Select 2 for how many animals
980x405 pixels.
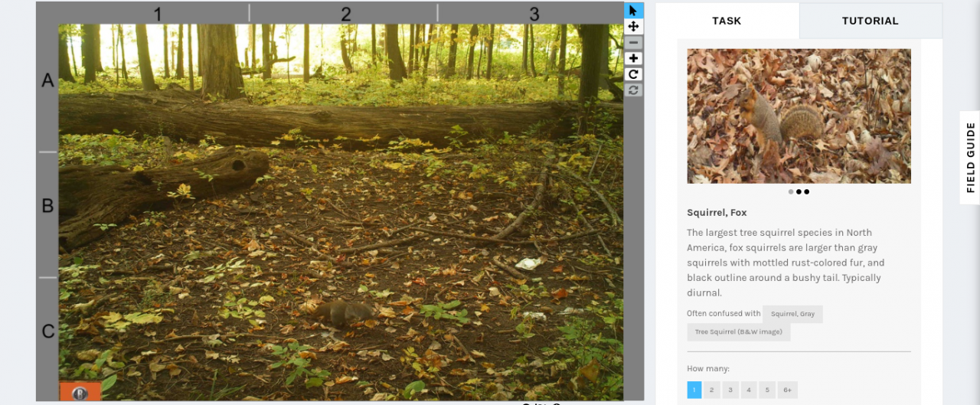[712, 390]
